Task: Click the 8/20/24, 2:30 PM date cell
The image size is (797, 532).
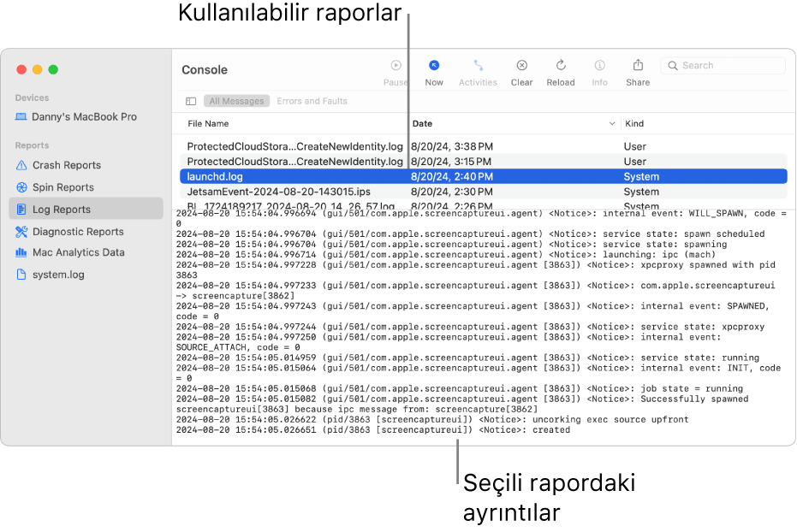Action: [x=451, y=192]
